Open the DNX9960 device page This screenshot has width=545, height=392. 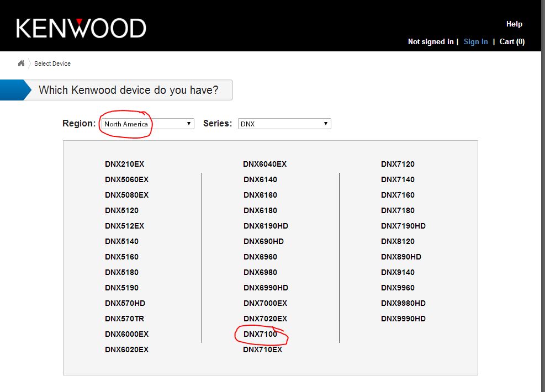[398, 288]
